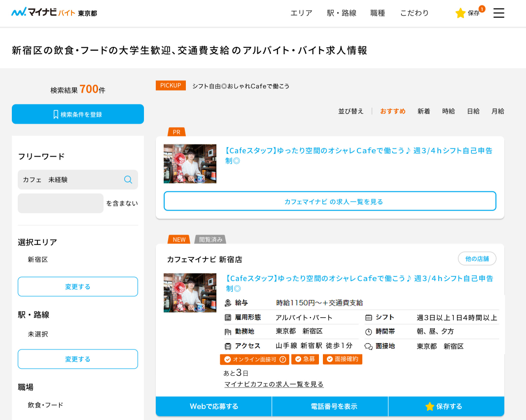Sort results by 新着

(423, 111)
